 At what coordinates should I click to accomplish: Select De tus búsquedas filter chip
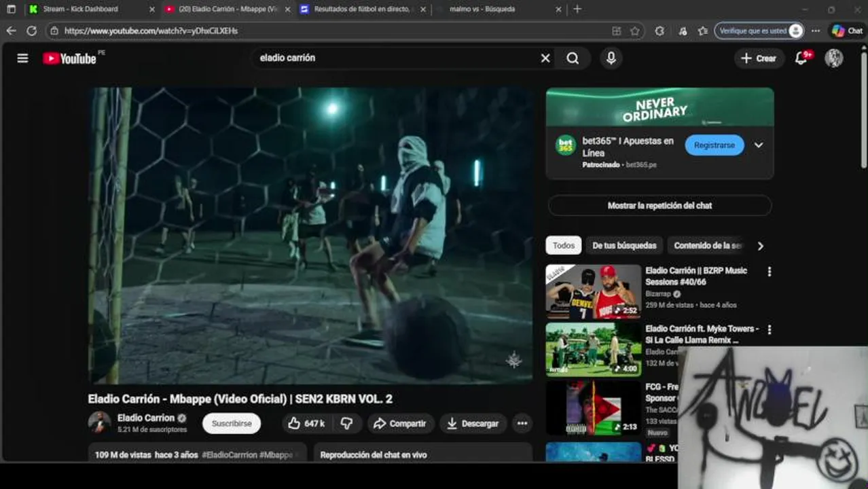tap(624, 246)
